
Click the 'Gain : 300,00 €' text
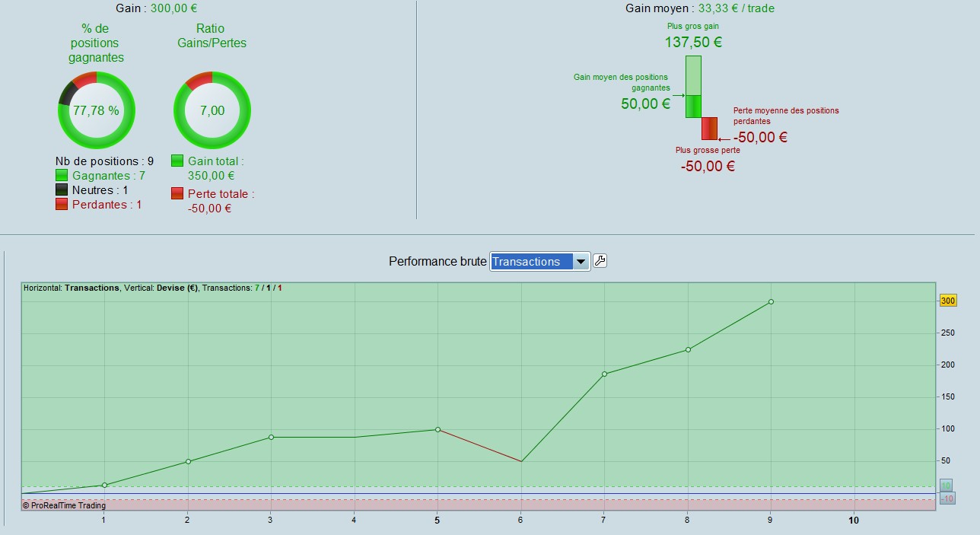click(157, 8)
